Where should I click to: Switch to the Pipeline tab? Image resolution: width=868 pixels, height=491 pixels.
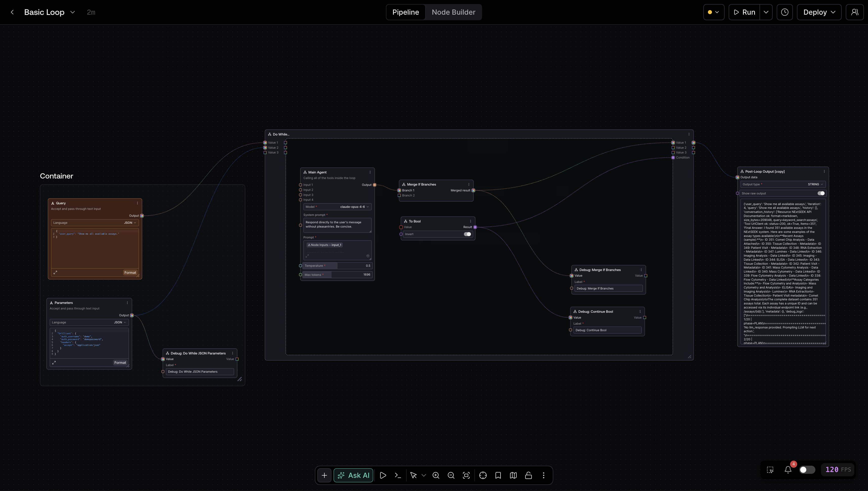(x=405, y=12)
